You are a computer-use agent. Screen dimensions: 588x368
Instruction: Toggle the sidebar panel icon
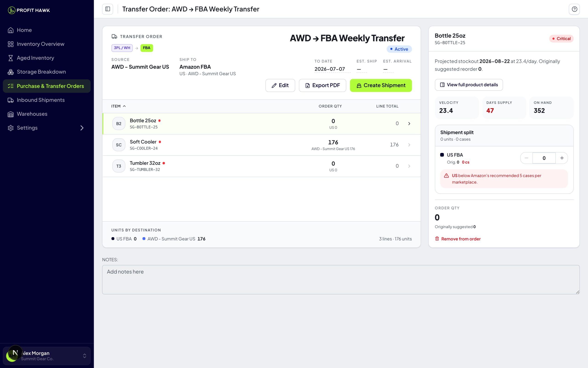(x=108, y=9)
